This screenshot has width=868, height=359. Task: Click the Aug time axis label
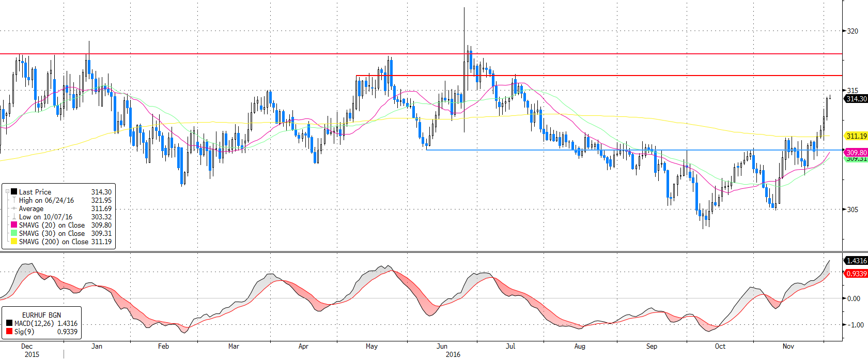click(x=580, y=346)
